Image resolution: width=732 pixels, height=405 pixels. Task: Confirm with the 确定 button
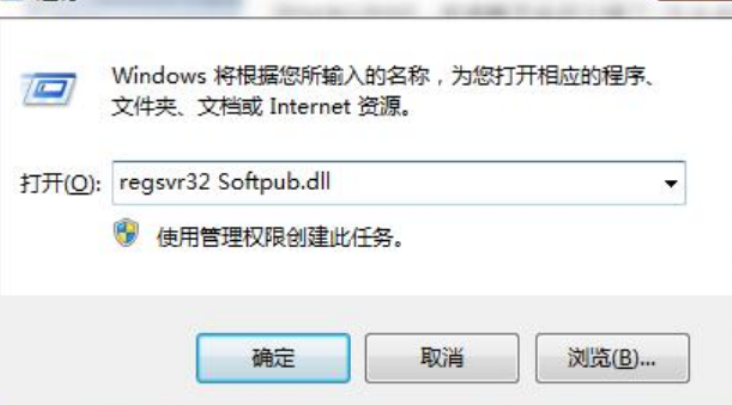pyautogui.click(x=273, y=358)
